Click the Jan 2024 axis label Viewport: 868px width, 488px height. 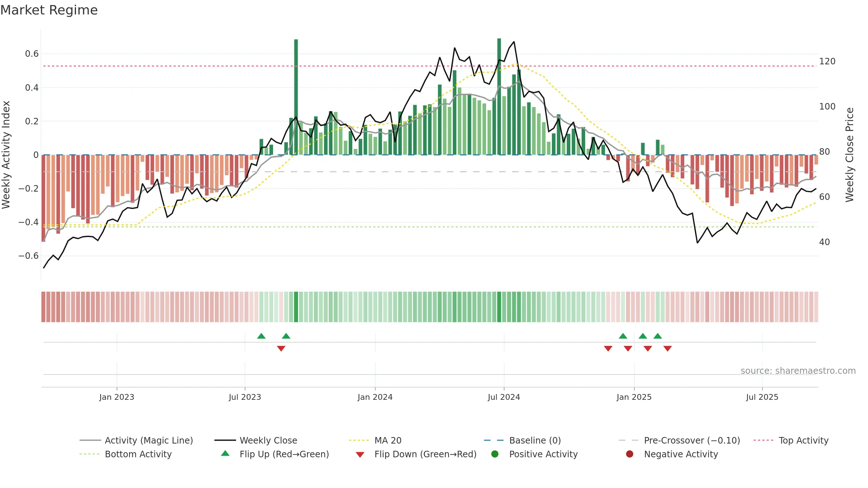[x=375, y=397]
